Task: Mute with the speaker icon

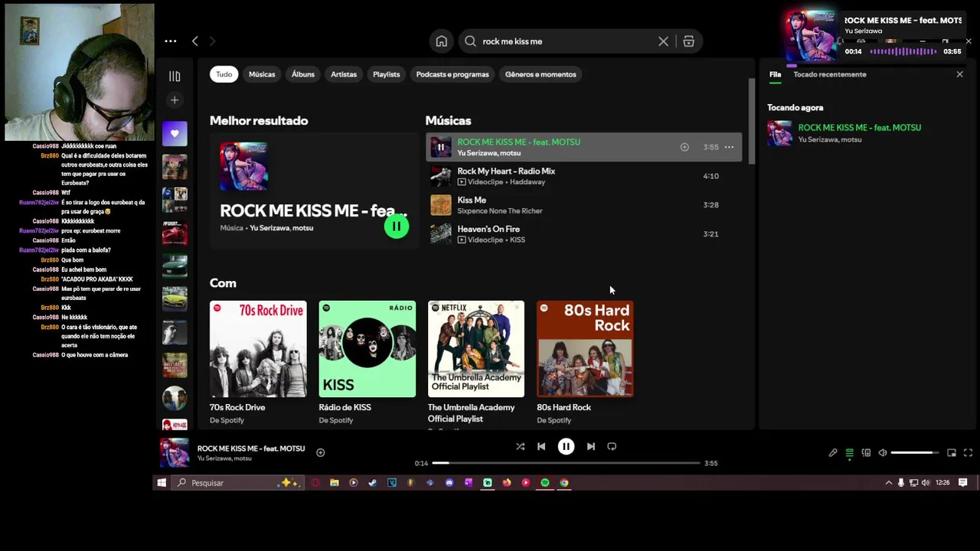Action: coord(883,452)
